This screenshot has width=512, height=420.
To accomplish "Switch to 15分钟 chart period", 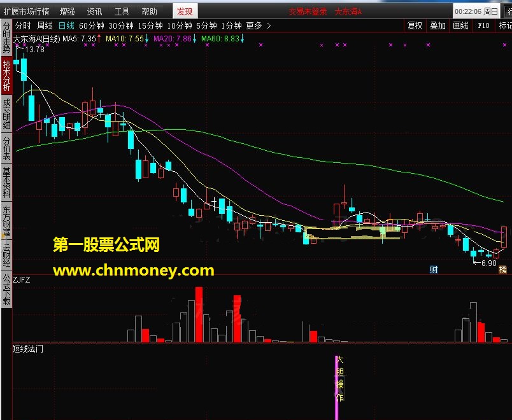I will [x=150, y=25].
